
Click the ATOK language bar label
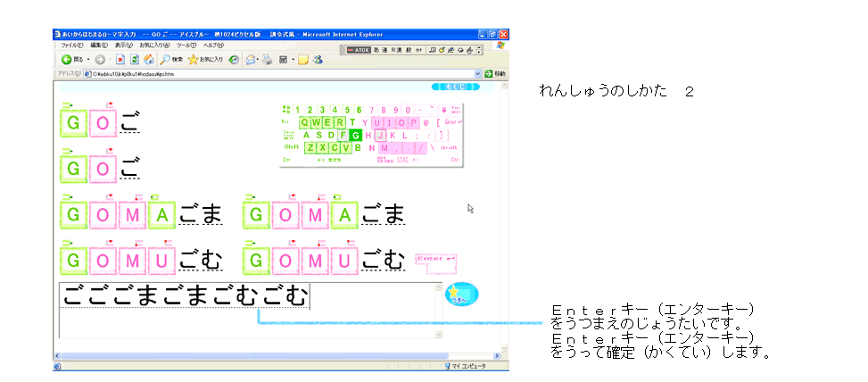359,49
